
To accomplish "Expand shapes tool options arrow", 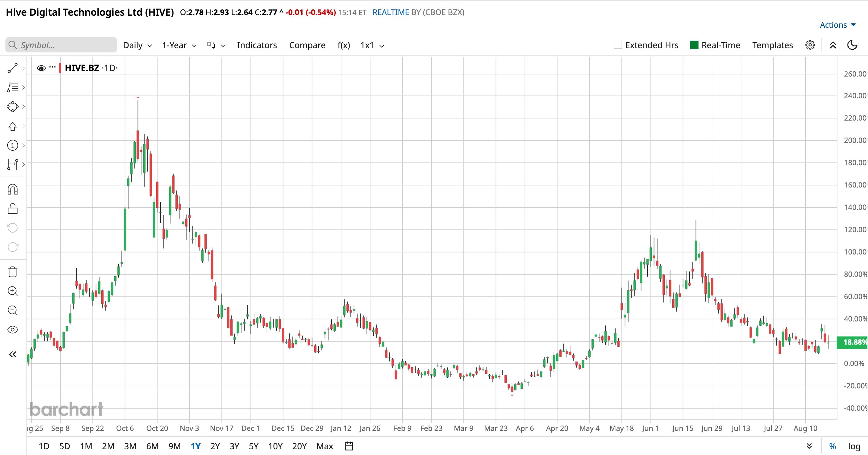I will click(23, 107).
